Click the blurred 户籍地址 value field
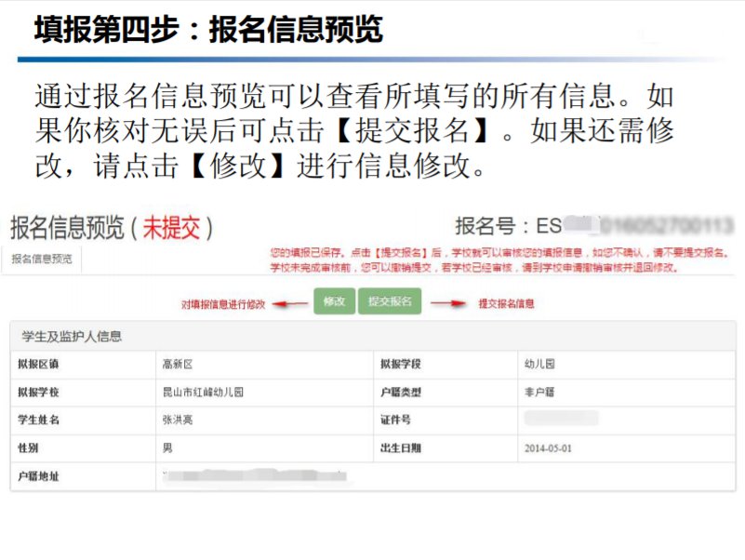 click(x=256, y=475)
